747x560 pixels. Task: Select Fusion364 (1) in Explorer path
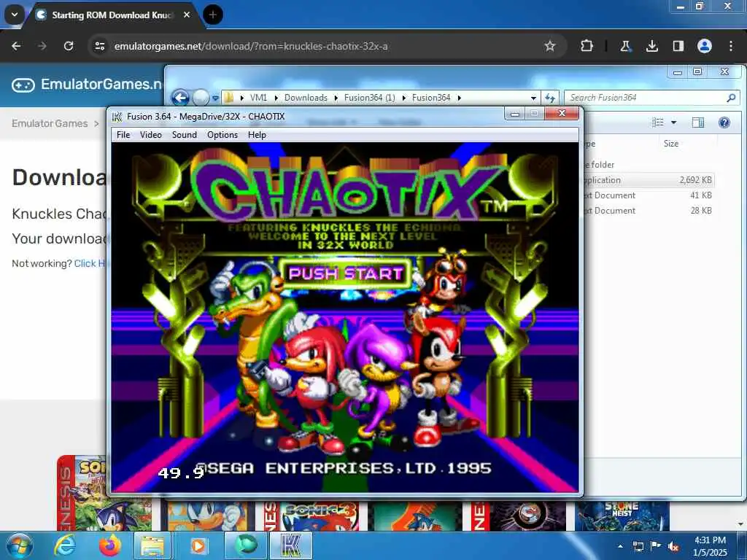369,98
